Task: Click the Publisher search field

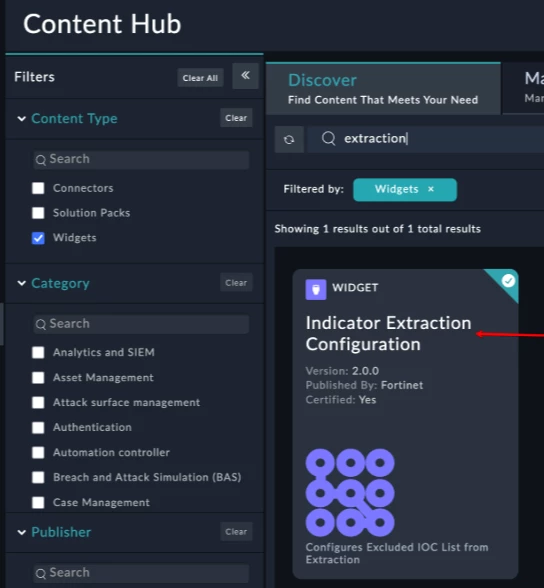Action: (141, 573)
